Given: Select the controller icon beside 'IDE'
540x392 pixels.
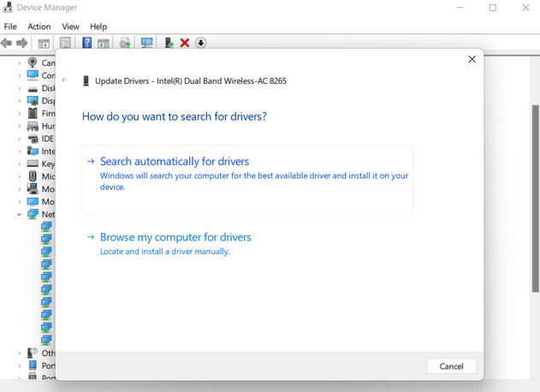Looking at the screenshot, I should click(33, 139).
